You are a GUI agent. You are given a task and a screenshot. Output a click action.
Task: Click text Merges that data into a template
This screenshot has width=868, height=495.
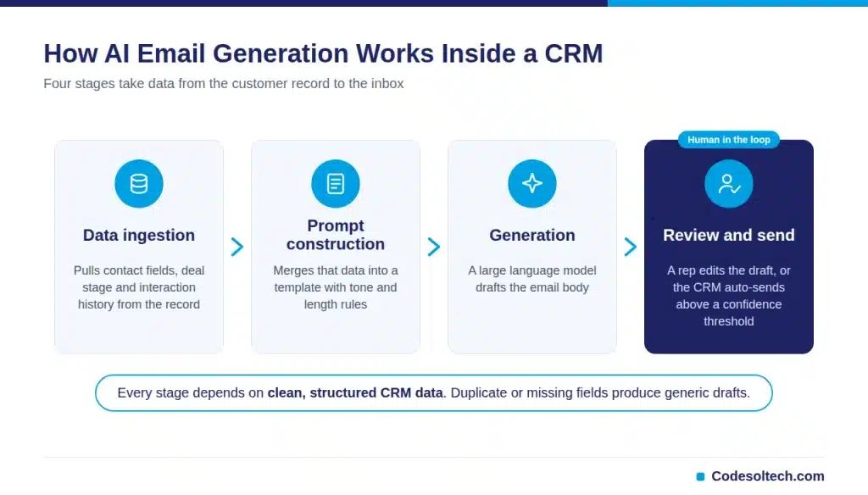(336, 287)
